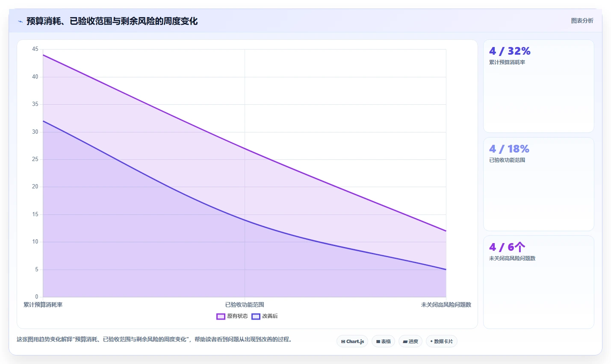Open the 4 / 32% 累计预算消耗率 card
611x364 pixels.
538,86
